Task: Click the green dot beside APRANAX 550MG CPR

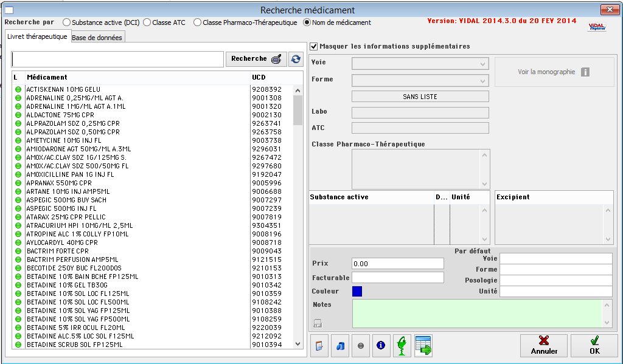Action: pos(18,183)
